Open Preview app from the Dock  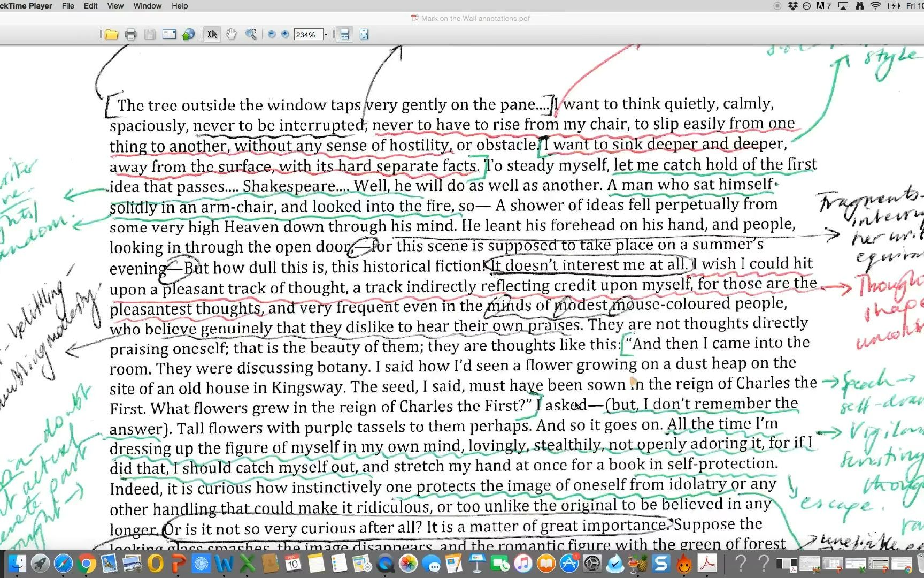pos(132,564)
